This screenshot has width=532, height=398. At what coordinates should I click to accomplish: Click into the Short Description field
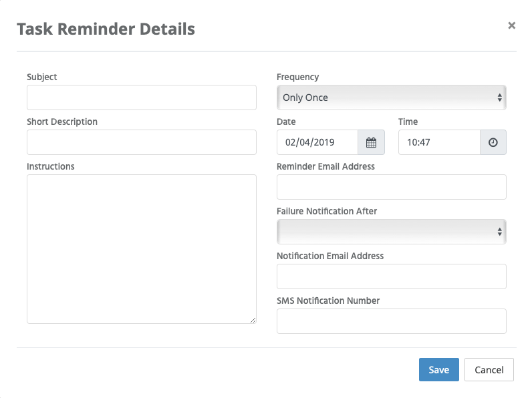(142, 142)
